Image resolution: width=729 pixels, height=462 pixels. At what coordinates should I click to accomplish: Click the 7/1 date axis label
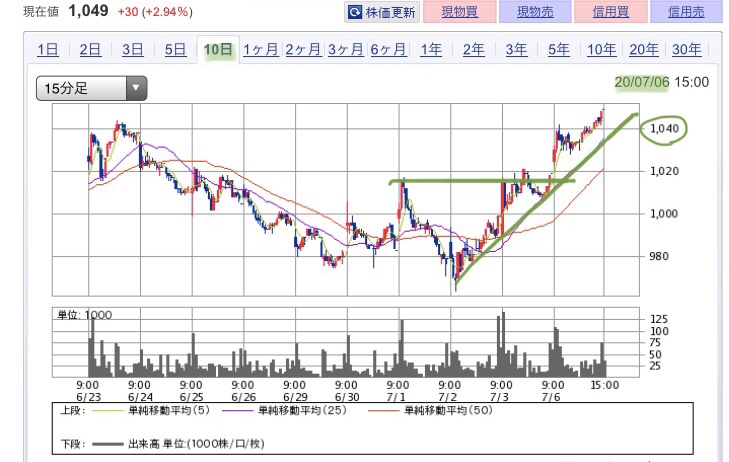pyautogui.click(x=396, y=397)
